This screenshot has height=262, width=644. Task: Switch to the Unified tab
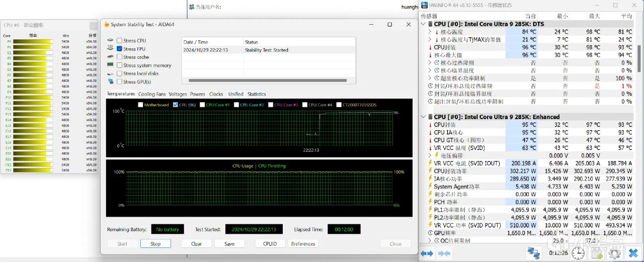(235, 94)
